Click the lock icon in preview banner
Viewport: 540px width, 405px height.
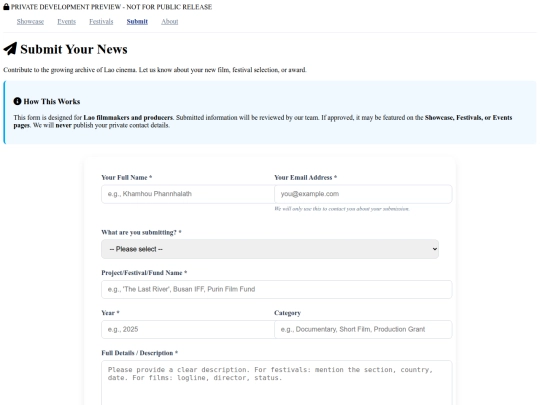coord(6,7)
